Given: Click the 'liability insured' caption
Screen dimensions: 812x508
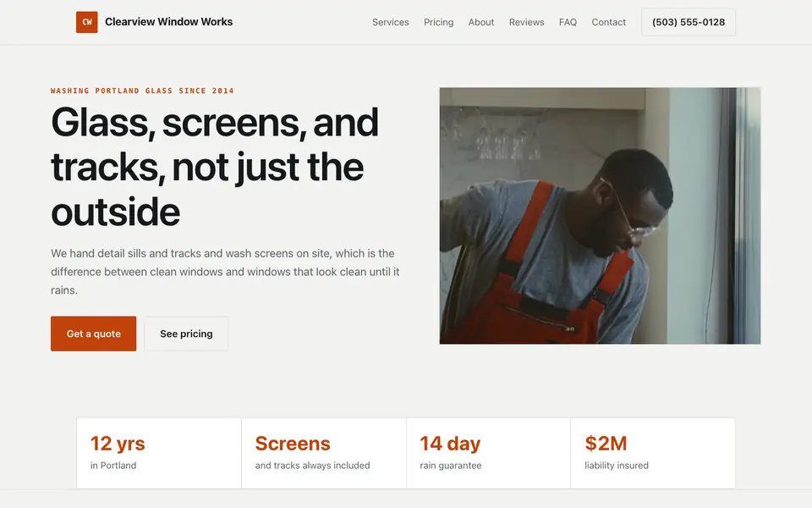Looking at the screenshot, I should tap(617, 466).
